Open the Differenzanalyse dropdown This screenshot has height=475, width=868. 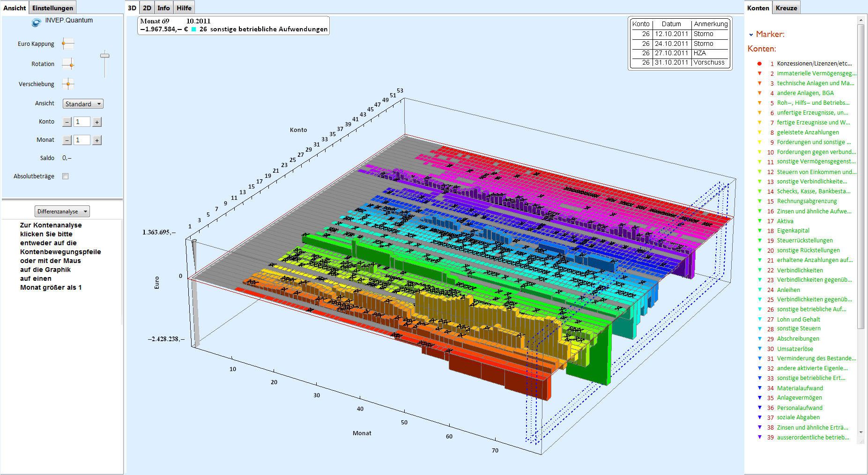click(62, 212)
